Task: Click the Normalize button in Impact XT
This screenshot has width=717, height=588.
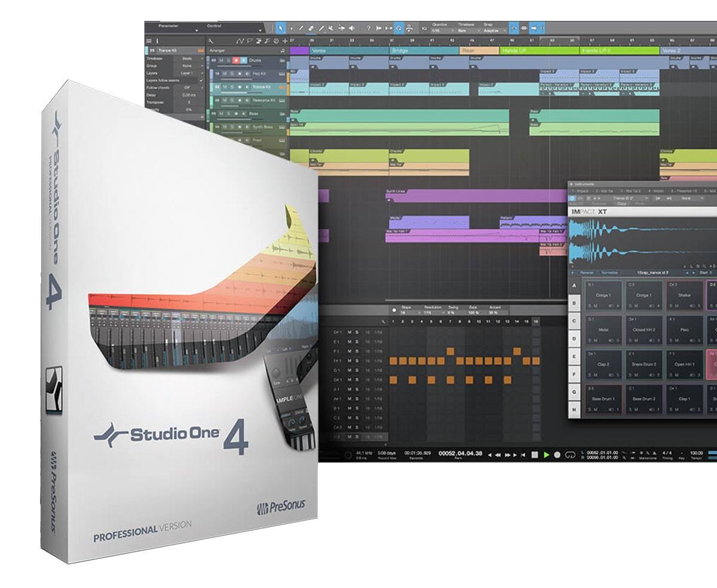Action: coord(610,272)
